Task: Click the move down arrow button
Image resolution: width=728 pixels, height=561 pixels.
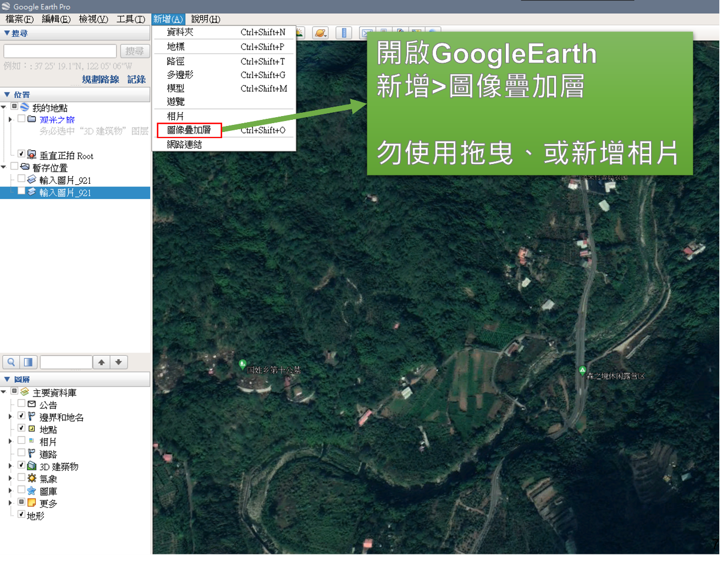Action: click(118, 362)
